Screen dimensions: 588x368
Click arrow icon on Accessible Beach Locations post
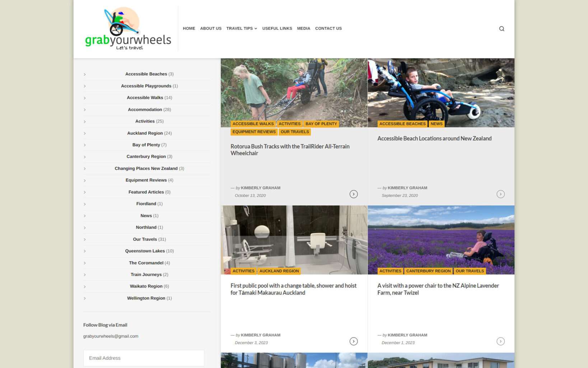tap(500, 194)
